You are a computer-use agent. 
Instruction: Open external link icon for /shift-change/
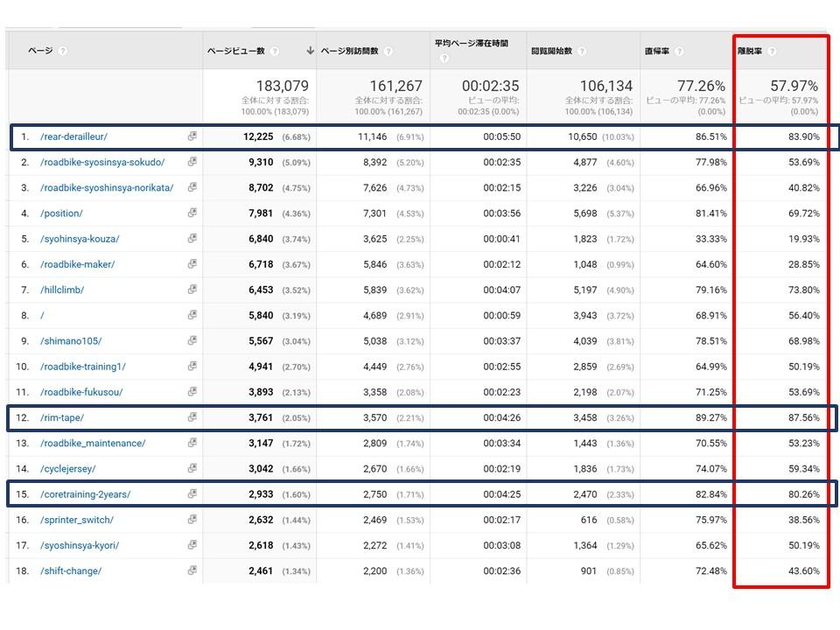click(x=192, y=570)
